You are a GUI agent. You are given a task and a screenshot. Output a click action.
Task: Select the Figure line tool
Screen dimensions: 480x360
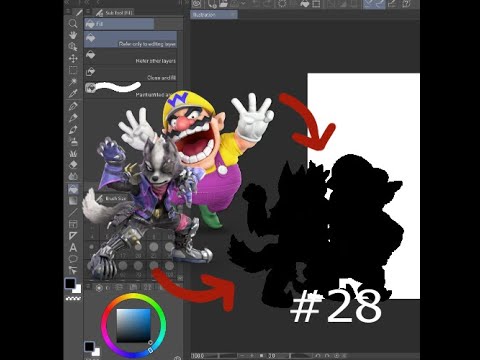pos(73,212)
